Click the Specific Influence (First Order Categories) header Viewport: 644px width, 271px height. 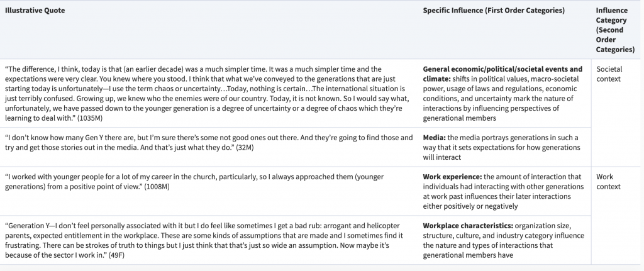pyautogui.click(x=494, y=11)
